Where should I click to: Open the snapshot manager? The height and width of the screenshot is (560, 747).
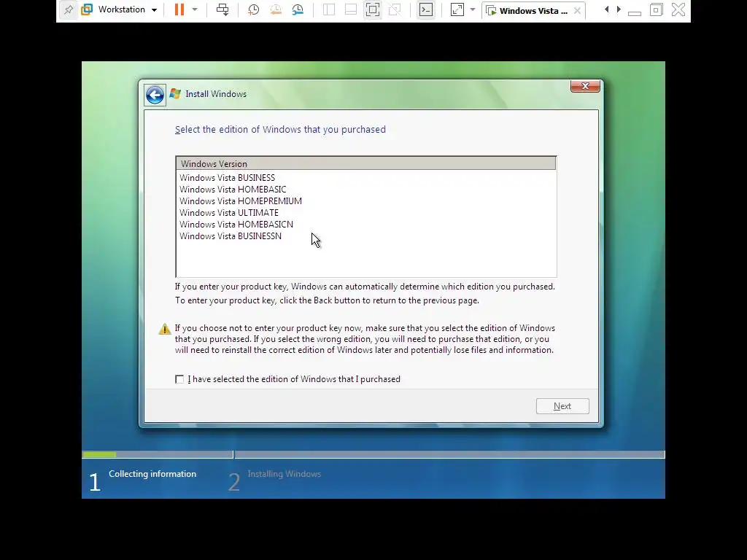pos(298,9)
